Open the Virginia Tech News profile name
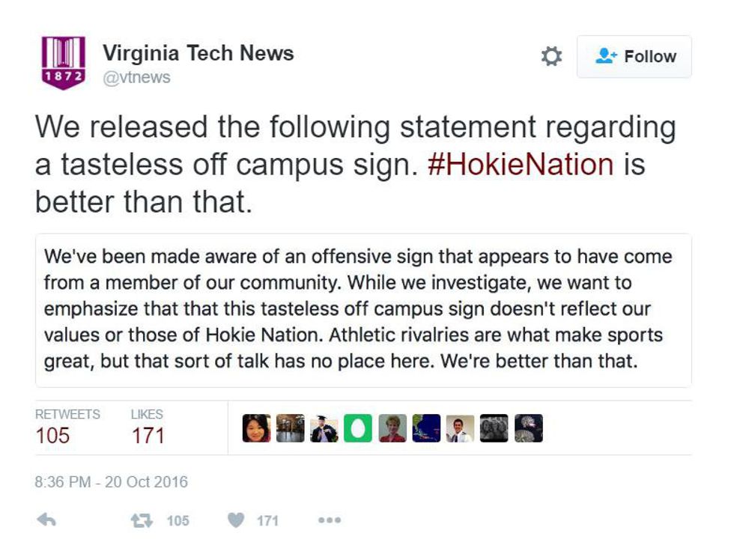 click(198, 53)
